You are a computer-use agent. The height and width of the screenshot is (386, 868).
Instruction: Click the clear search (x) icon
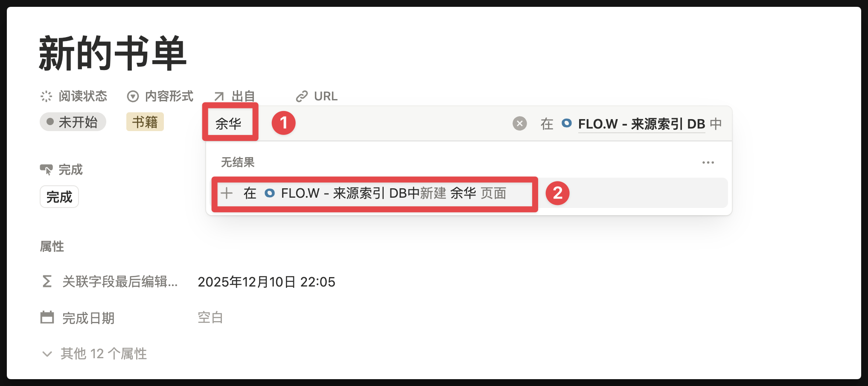click(519, 124)
